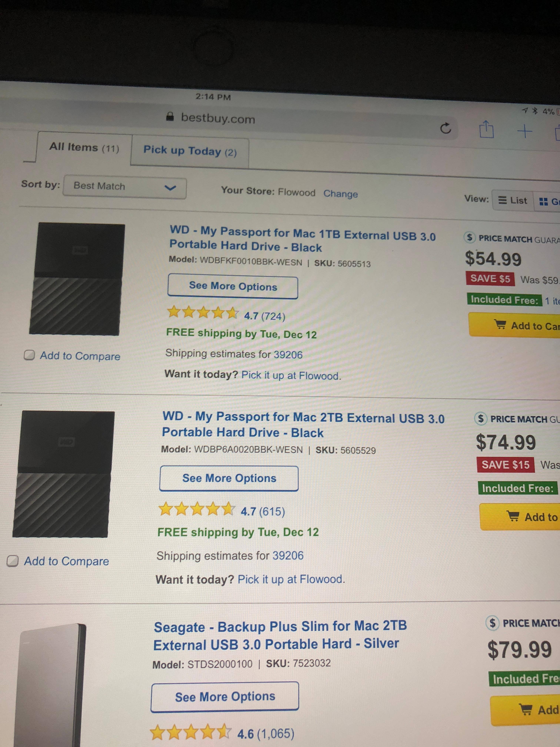Viewport: 560px width, 747px height.
Task: Expand See More Options for WD 1TB drive
Action: point(233,287)
